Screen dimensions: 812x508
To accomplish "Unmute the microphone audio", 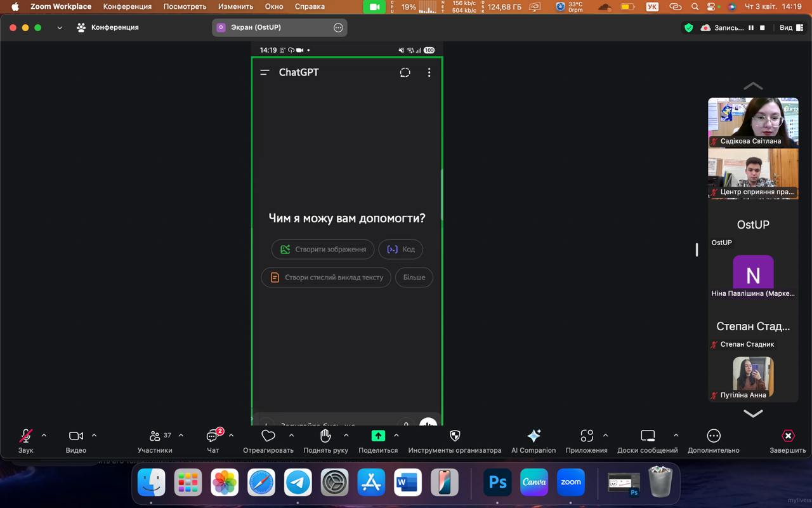I will click(x=25, y=436).
